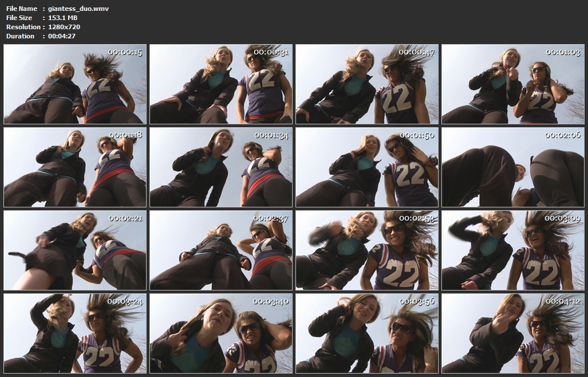The height and width of the screenshot is (377, 588).
Task: Select the resolution text 1280x720
Action: (64, 27)
